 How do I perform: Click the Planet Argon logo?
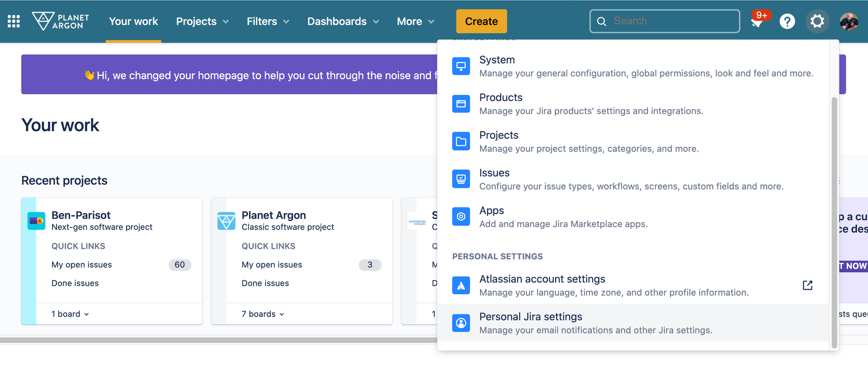61,21
